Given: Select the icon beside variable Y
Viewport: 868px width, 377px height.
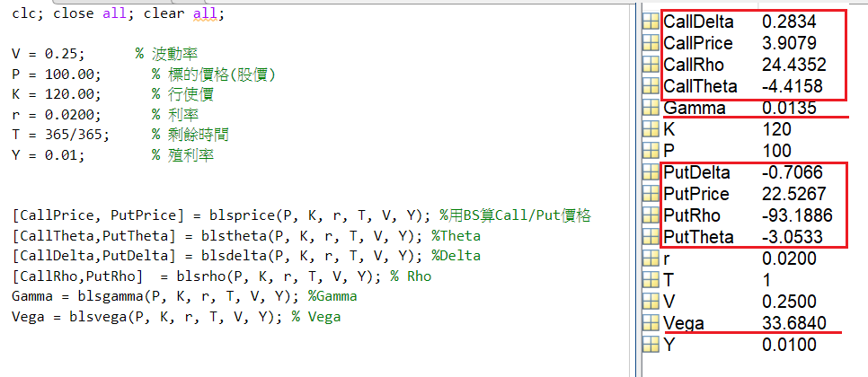Looking at the screenshot, I should pos(651,346).
